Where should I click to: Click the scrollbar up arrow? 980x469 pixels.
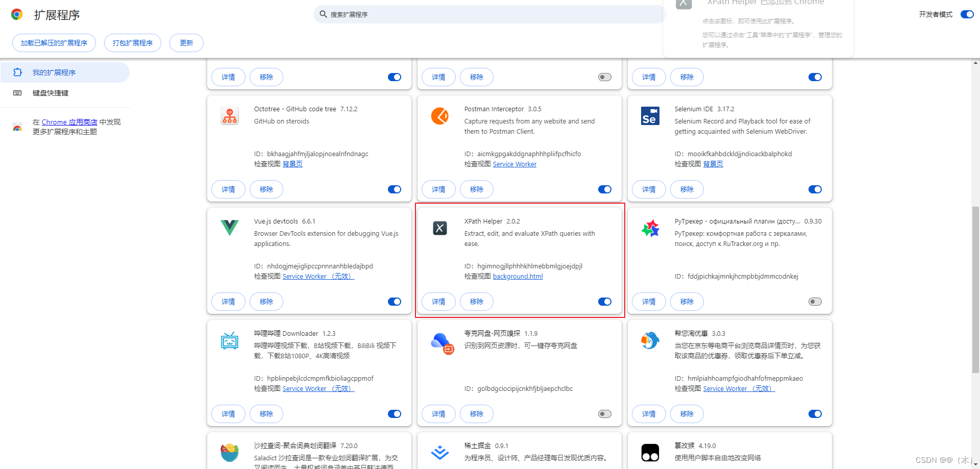click(x=975, y=63)
